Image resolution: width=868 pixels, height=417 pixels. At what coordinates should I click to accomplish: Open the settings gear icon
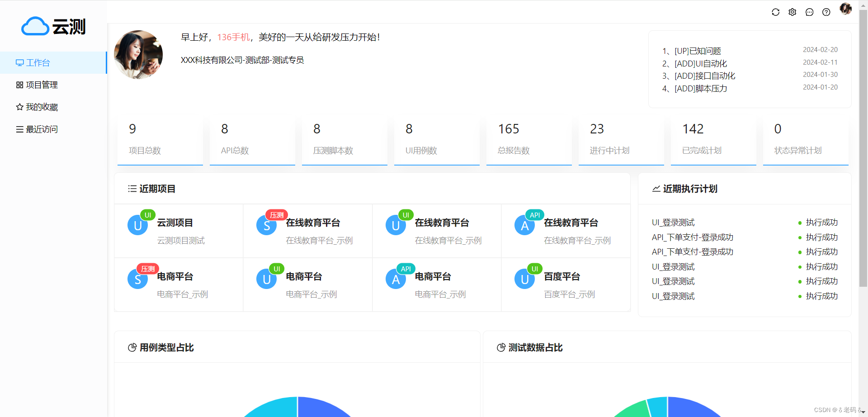(x=792, y=12)
